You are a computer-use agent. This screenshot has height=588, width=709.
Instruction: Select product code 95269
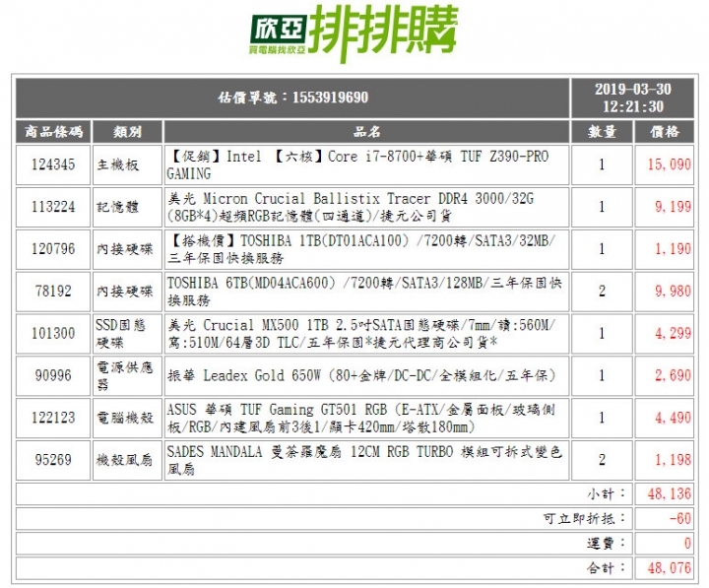[53, 460]
